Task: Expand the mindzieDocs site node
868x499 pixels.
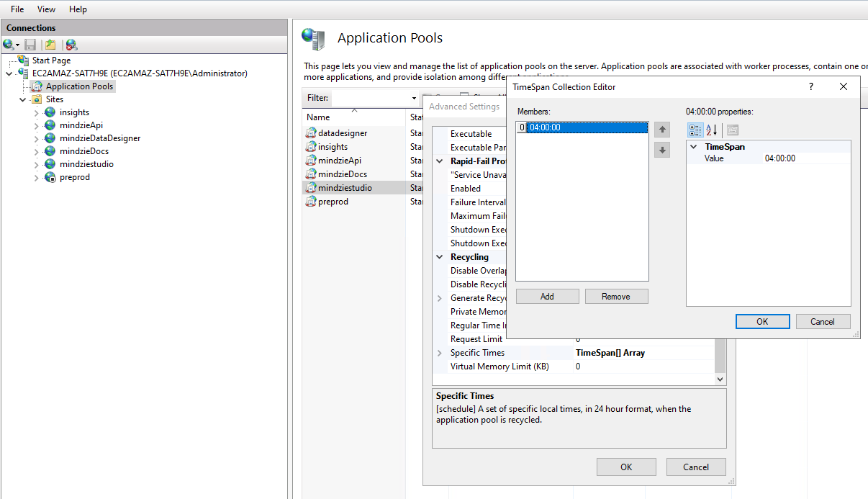Action: 36,151
